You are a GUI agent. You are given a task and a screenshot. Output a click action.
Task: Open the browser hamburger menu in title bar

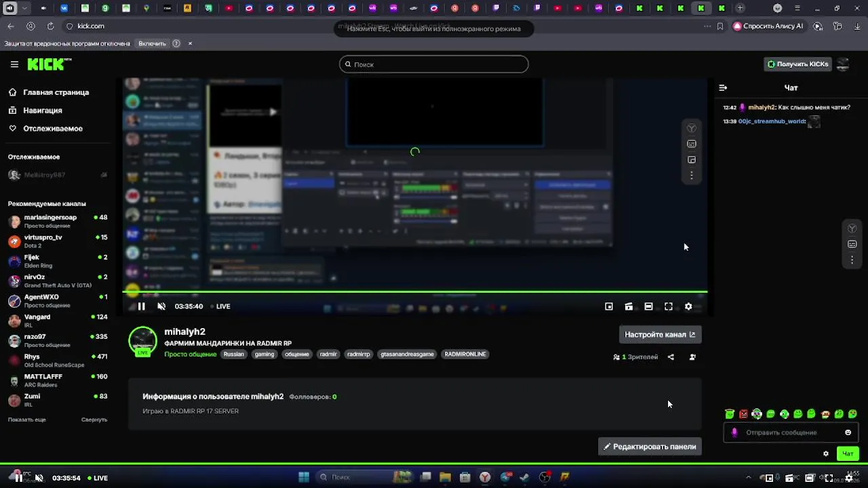click(x=797, y=8)
